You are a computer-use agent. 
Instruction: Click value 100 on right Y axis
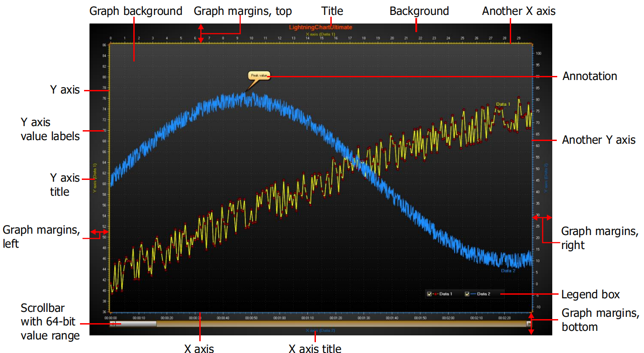point(538,53)
